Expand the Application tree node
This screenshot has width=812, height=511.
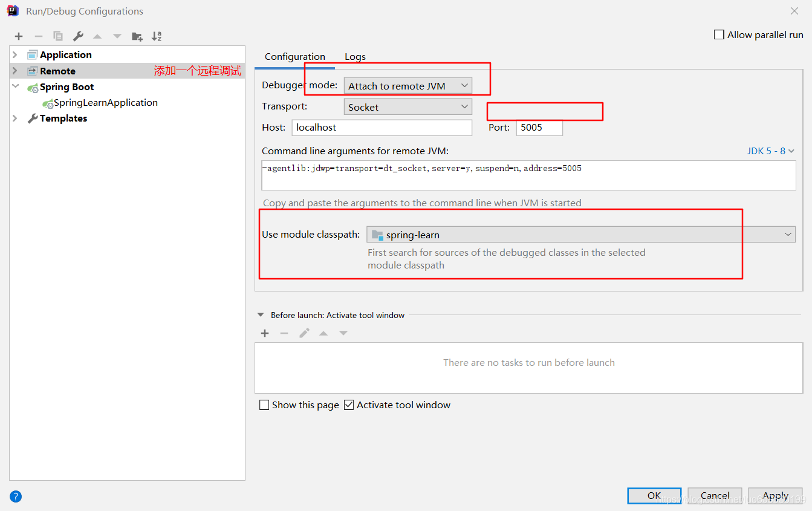click(15, 54)
